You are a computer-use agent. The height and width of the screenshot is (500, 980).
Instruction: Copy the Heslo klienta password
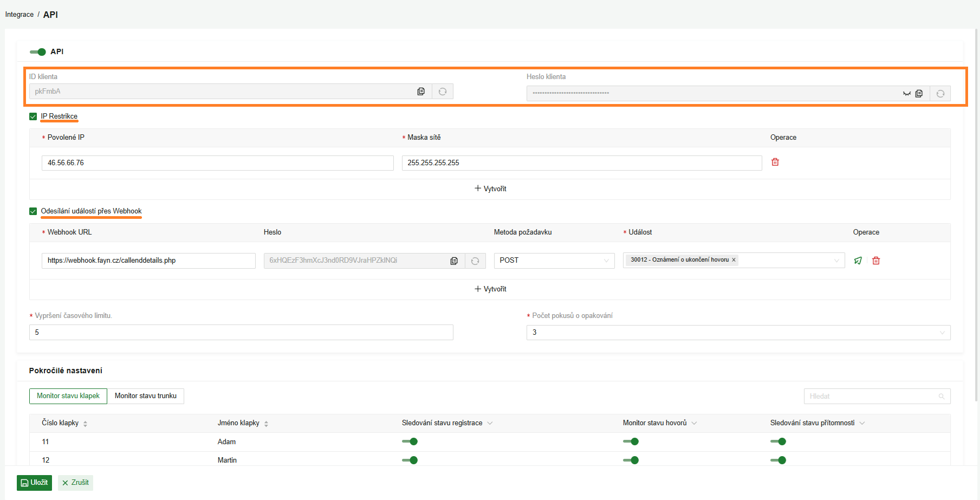[919, 94]
